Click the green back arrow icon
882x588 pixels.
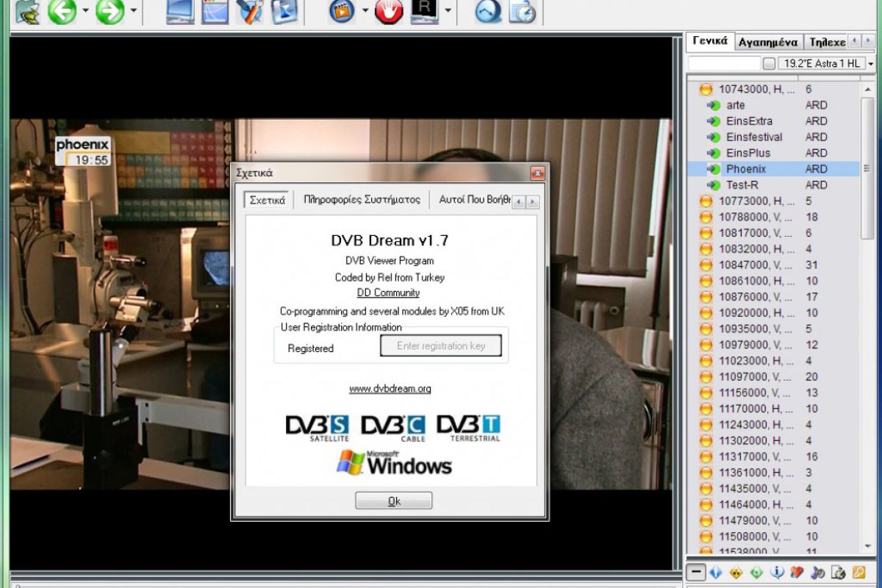click(x=62, y=11)
